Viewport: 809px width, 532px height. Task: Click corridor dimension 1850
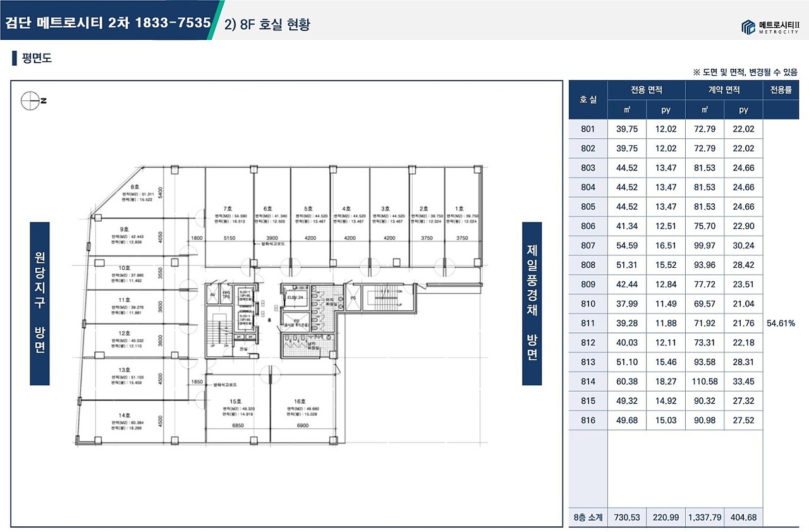point(196,382)
